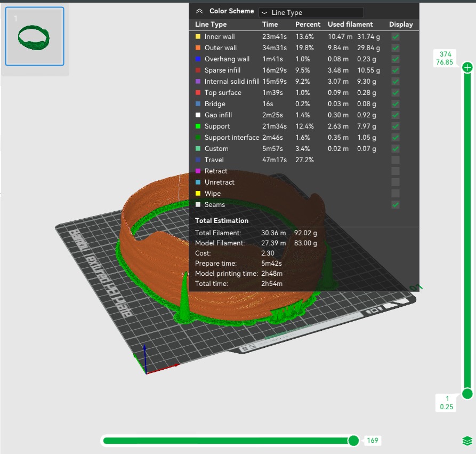Click the Custom teal color swatch
Image resolution: width=476 pixels, height=454 pixels.
198,149
